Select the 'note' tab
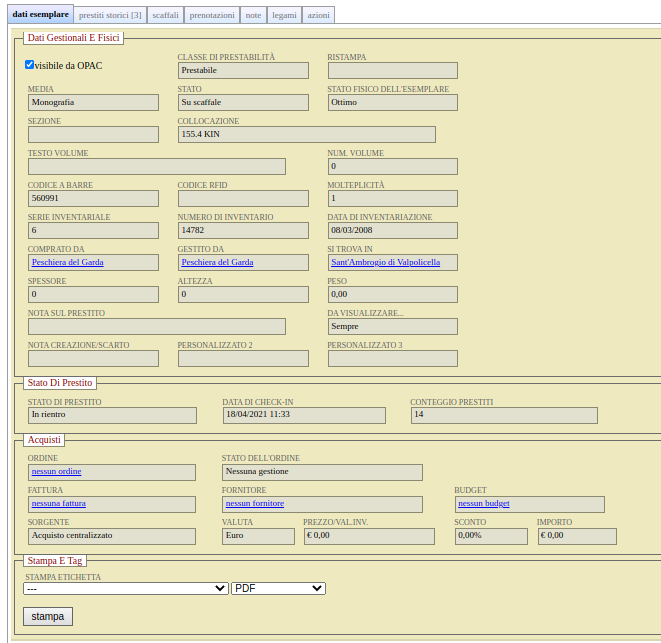The height and width of the screenshot is (643, 661). (253, 15)
